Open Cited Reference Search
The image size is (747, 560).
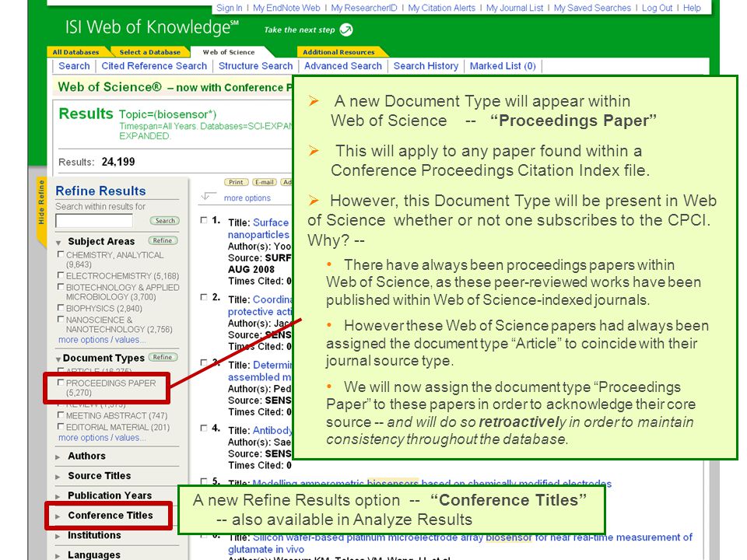click(154, 65)
